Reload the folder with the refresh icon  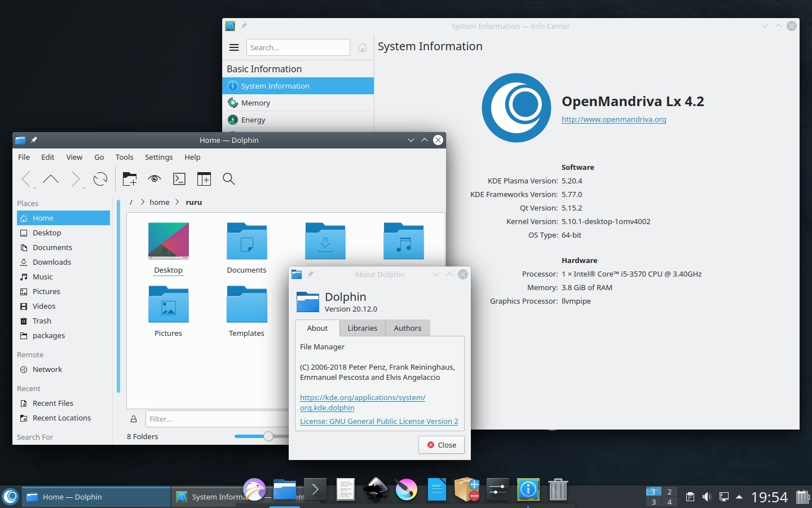tap(100, 179)
